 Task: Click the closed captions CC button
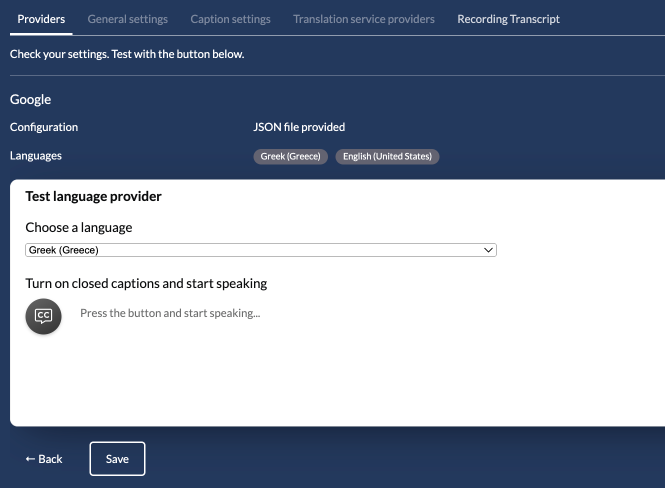click(x=43, y=316)
